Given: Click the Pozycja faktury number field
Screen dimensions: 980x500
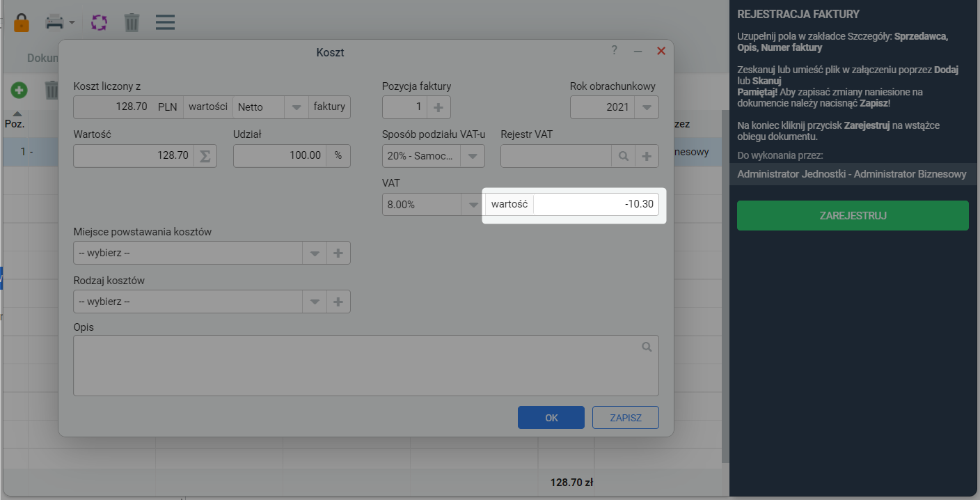Looking at the screenshot, I should (x=405, y=107).
